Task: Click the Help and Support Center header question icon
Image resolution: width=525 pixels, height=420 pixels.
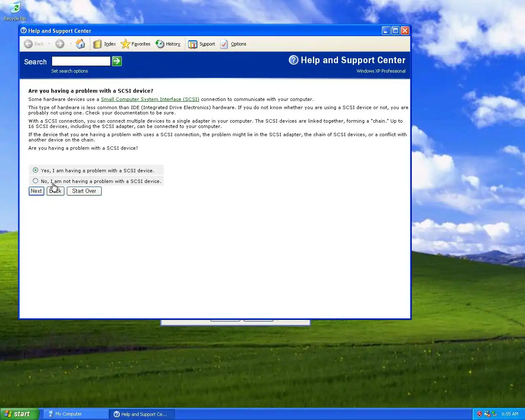Action: click(x=294, y=60)
